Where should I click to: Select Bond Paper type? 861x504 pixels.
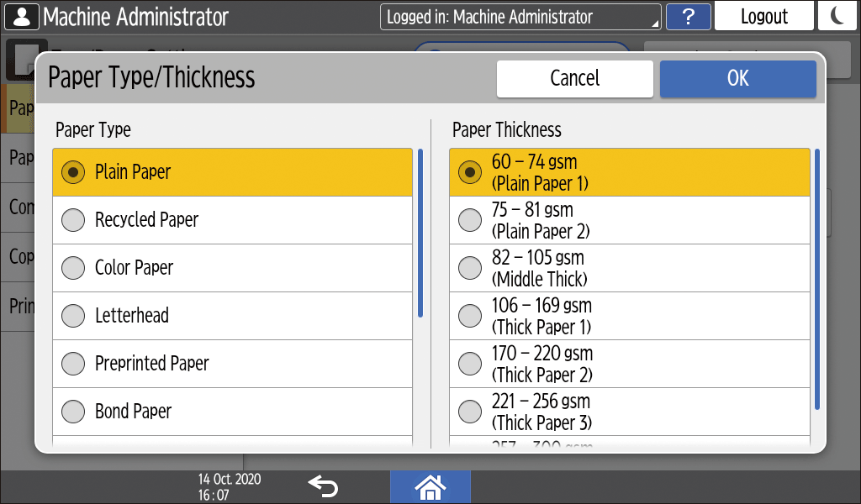click(x=74, y=412)
